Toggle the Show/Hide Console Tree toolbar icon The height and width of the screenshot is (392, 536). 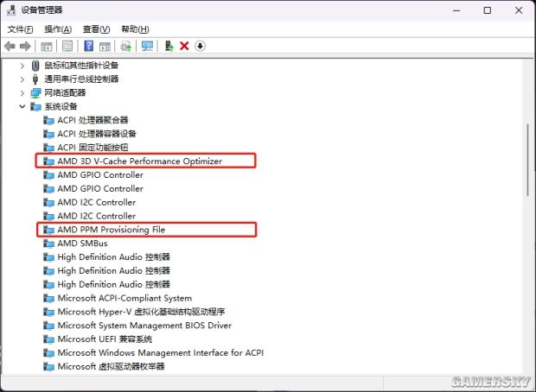[x=47, y=46]
